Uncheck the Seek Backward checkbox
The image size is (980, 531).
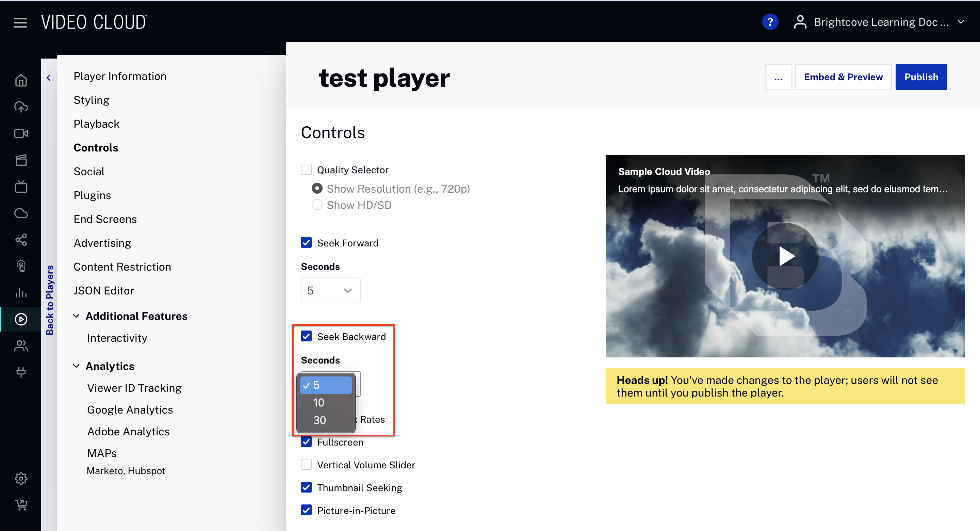(x=306, y=336)
